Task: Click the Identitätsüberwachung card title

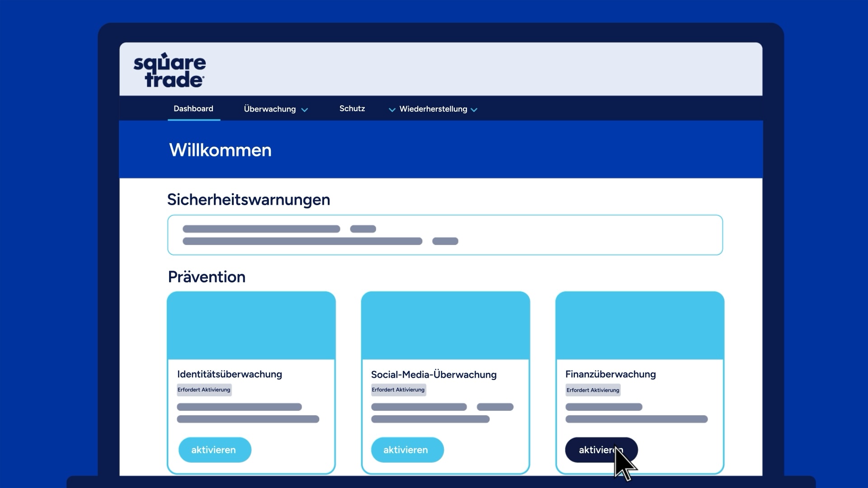Action: (x=230, y=374)
